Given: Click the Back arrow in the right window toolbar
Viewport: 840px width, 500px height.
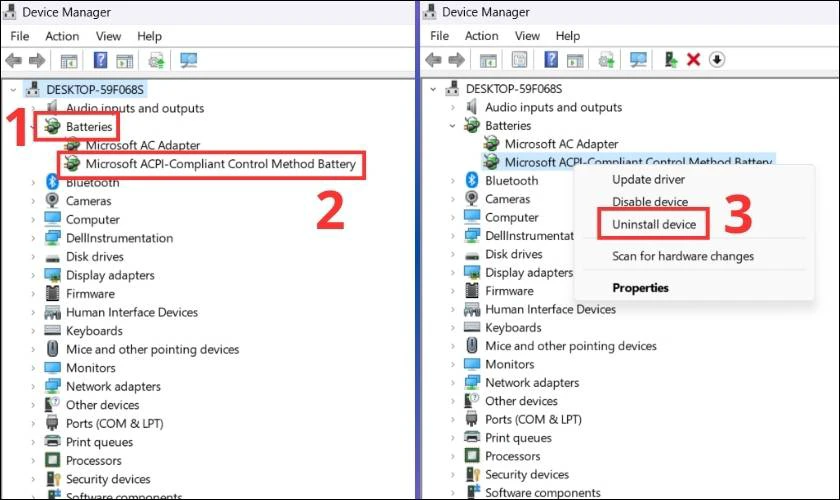Looking at the screenshot, I should click(433, 59).
